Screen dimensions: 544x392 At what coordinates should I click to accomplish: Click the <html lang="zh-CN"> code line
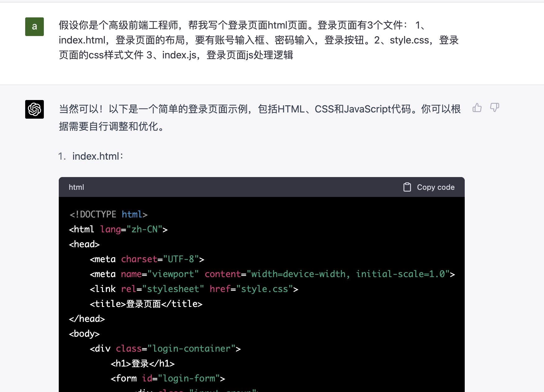(x=118, y=229)
